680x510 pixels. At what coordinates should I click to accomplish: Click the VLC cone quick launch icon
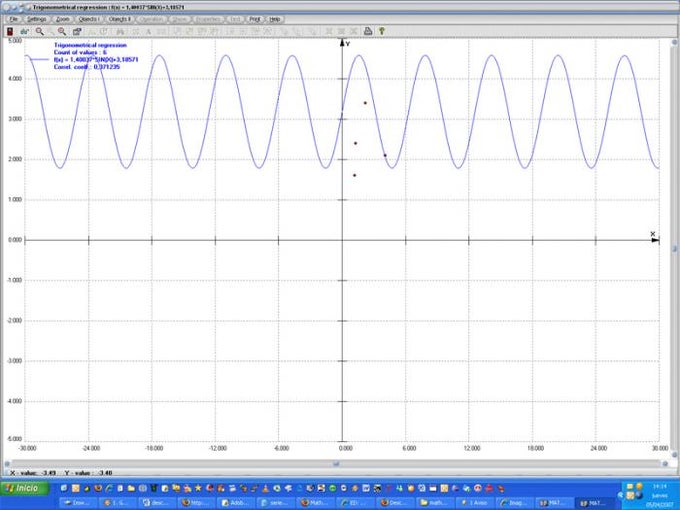click(265, 488)
